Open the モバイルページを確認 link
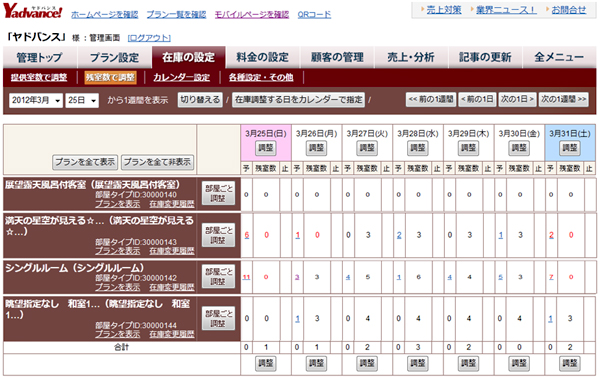This screenshot has height=378, width=600. 252,15
